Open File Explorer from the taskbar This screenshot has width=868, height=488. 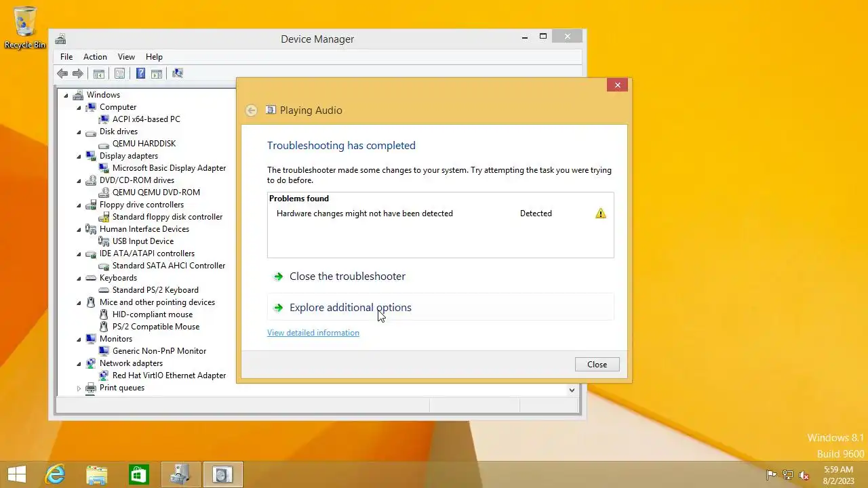click(97, 474)
